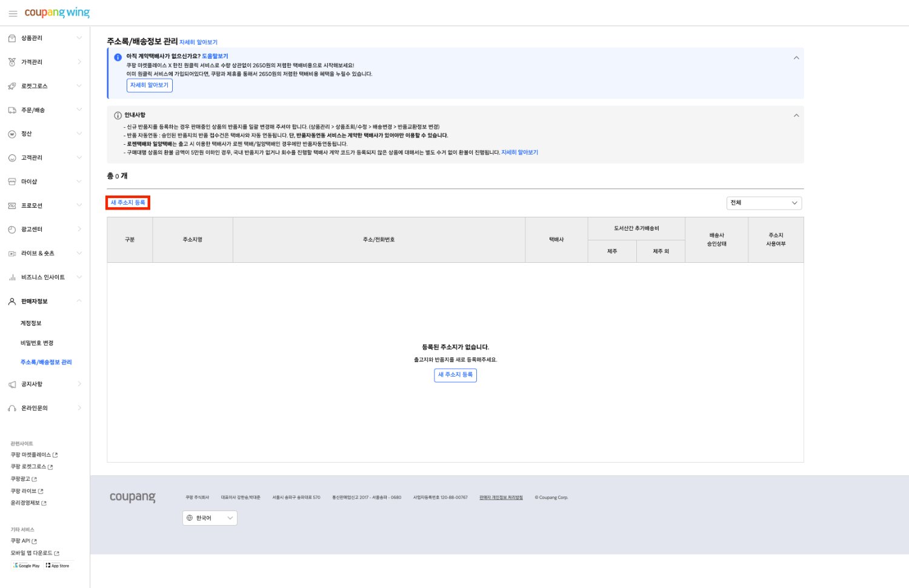The height and width of the screenshot is (588, 909).
Task: Click the 택배사 column header
Action: point(556,240)
